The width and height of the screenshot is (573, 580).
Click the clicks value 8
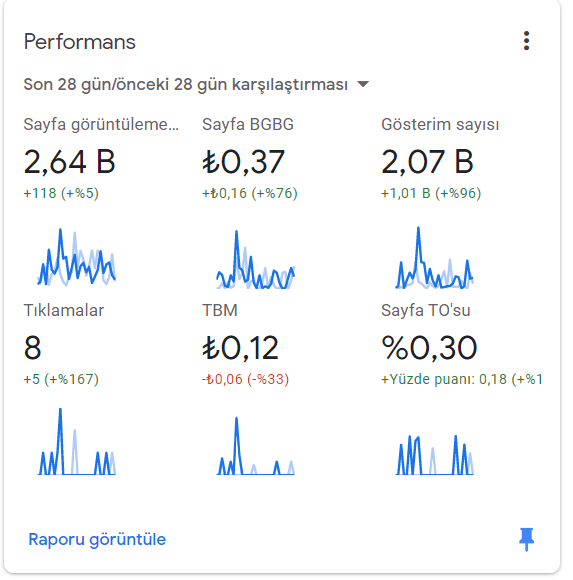33,348
